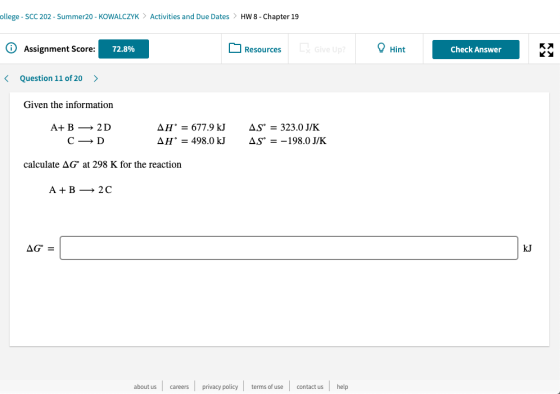Click the Check Answer button
This screenshot has width=560, height=394.
[476, 50]
